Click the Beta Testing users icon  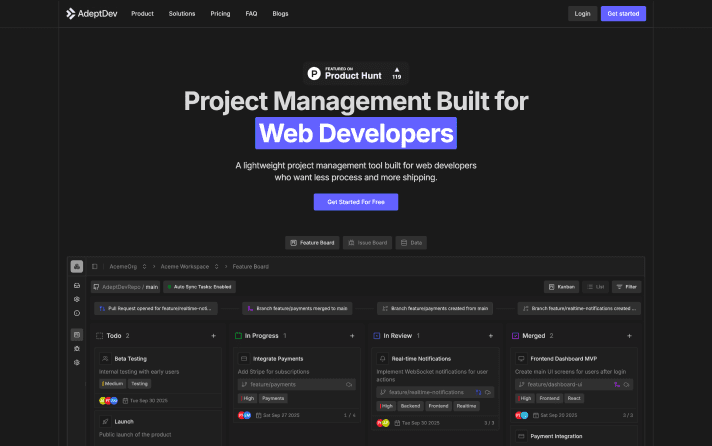click(105, 359)
